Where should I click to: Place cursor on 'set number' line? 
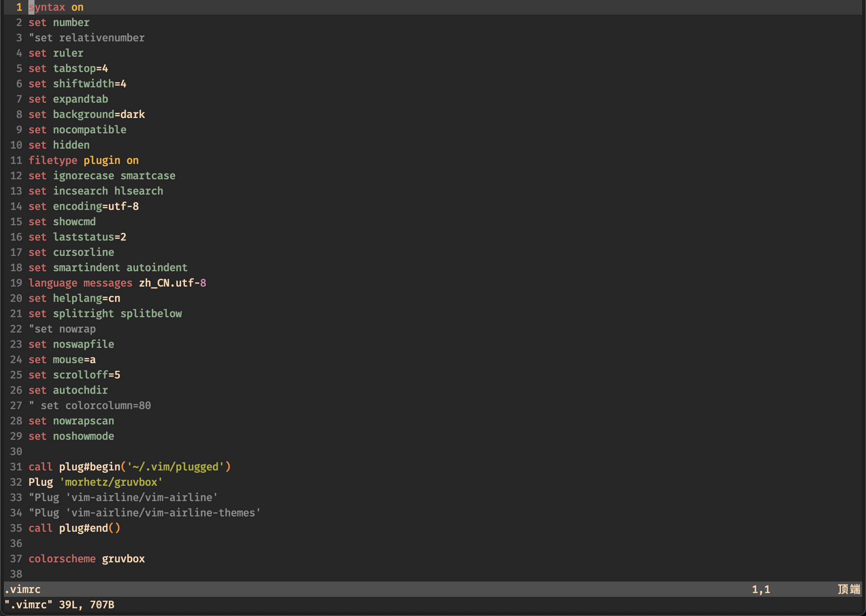[x=59, y=23]
